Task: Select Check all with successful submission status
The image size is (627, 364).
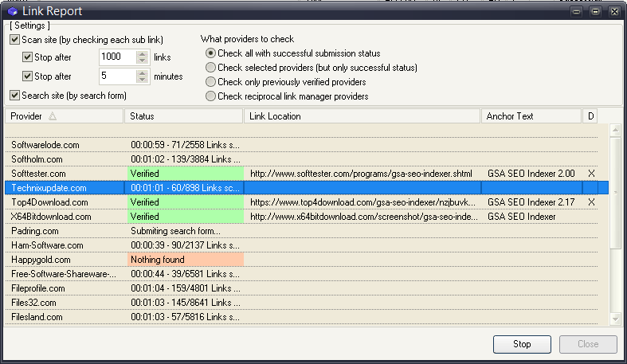Action: click(210, 53)
